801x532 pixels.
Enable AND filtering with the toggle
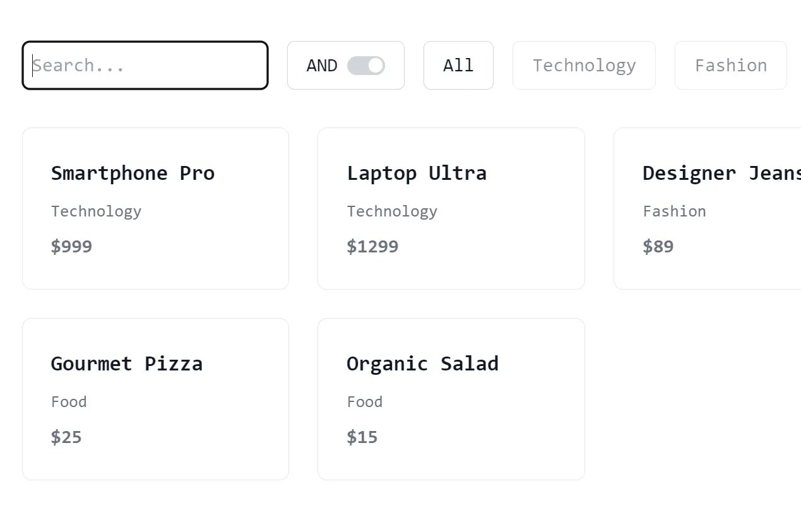click(365, 65)
